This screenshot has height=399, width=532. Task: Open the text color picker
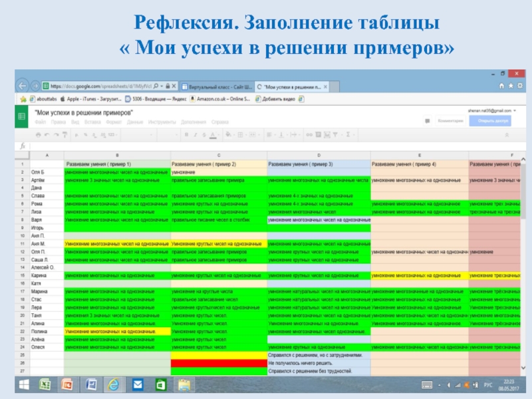(x=213, y=135)
